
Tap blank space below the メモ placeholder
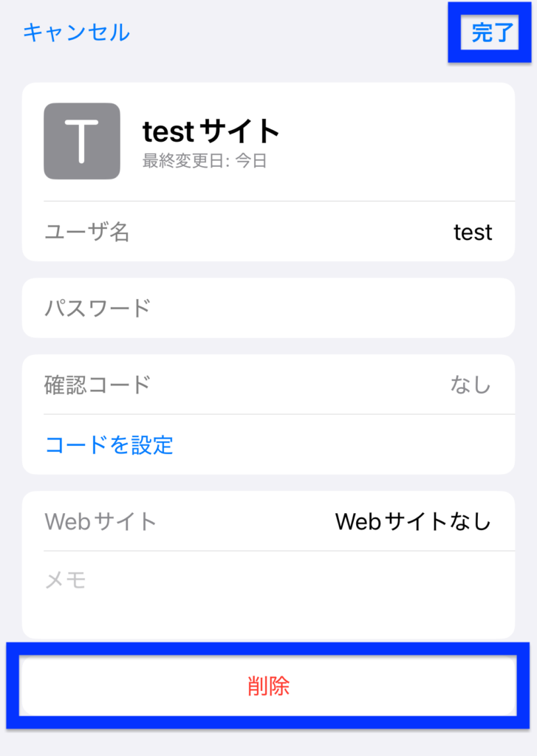coord(268,615)
